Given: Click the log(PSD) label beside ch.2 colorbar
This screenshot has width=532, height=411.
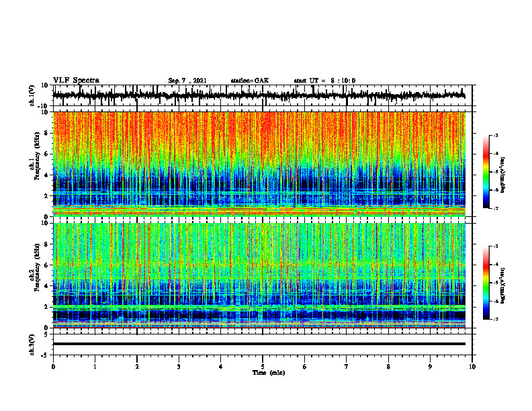Looking at the screenshot, I should coord(503,285).
